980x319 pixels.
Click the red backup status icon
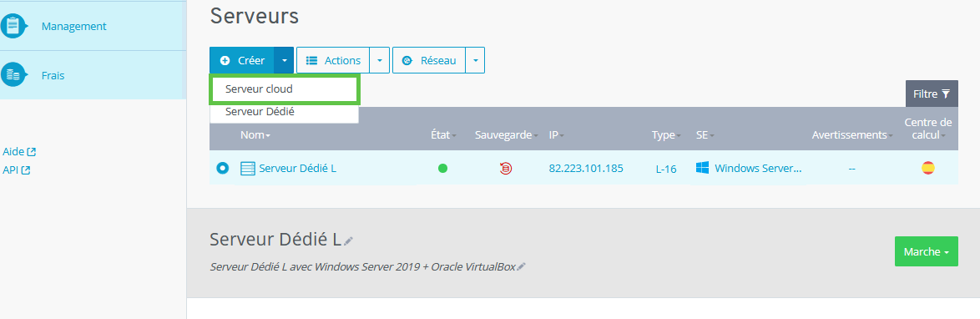pyautogui.click(x=506, y=168)
